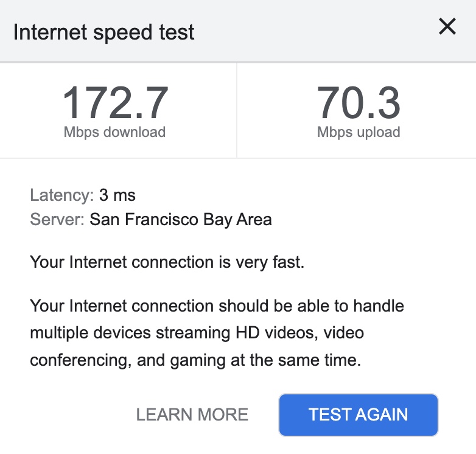This screenshot has width=476, height=454.
Task: Select the Mbps upload label
Action: [x=359, y=132]
